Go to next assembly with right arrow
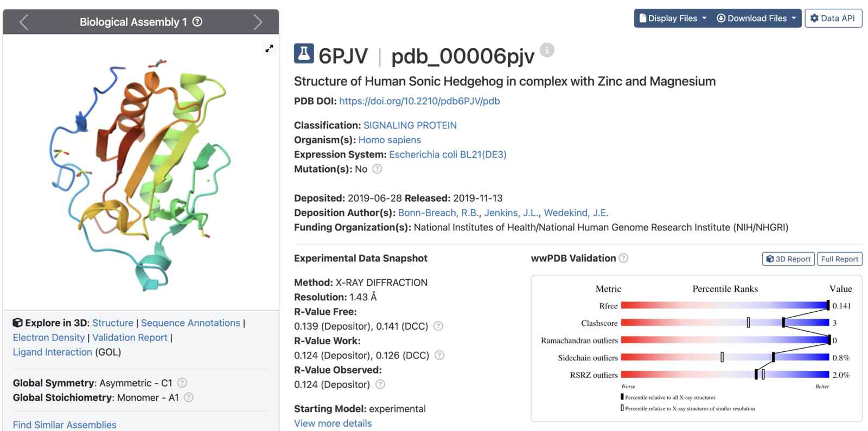 (x=258, y=22)
